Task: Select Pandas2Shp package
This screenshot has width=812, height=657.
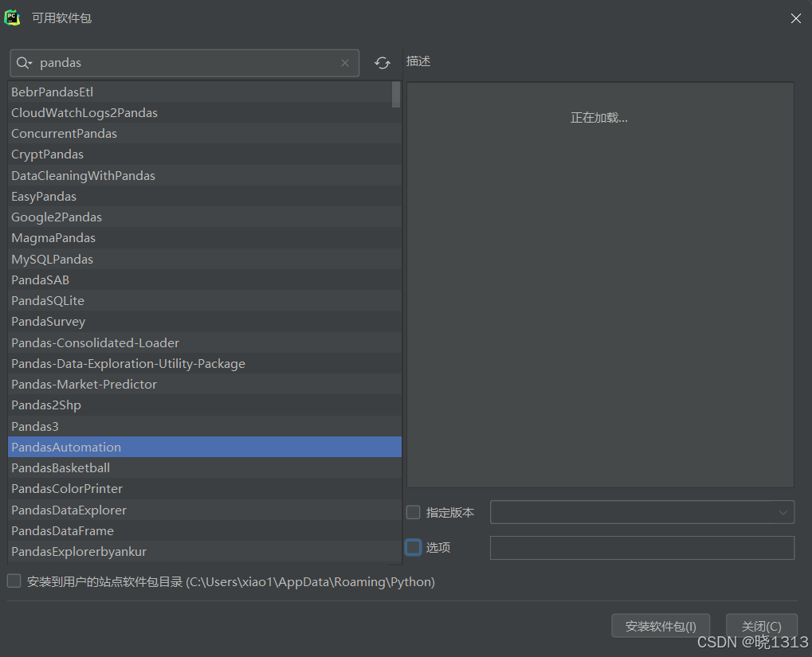Action: point(205,405)
